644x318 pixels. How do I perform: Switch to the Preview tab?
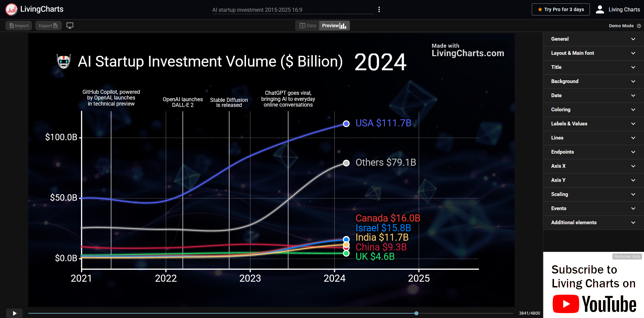[334, 26]
